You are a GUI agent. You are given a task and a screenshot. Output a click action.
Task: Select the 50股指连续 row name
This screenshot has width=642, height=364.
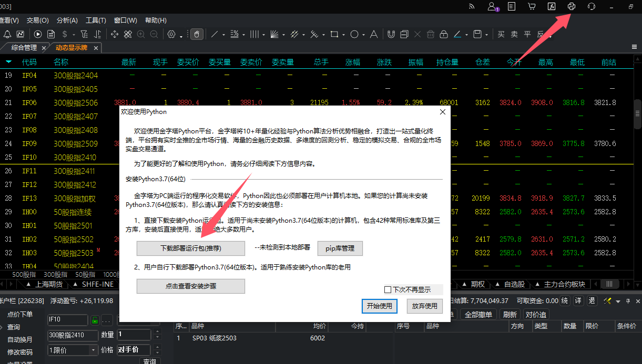73,212
